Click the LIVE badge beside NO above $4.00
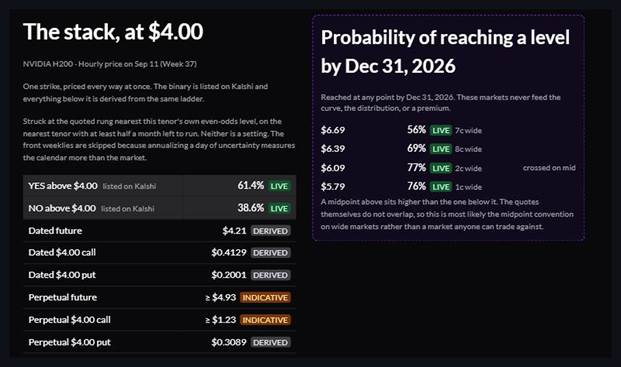Screen dimensions: 621x367 click(x=279, y=209)
